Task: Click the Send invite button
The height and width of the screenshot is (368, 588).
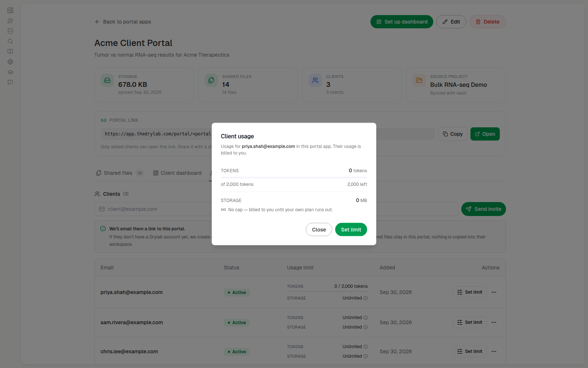Action: (x=484, y=209)
